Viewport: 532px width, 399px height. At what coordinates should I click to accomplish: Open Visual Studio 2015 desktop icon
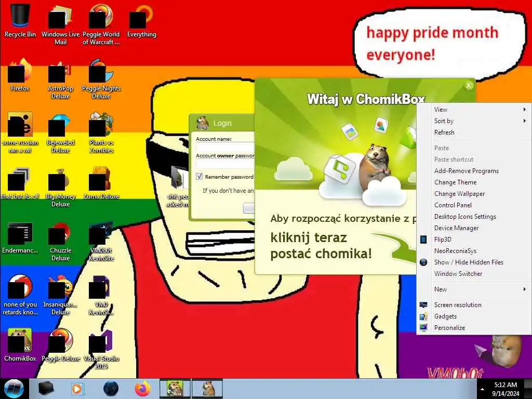[101, 349]
